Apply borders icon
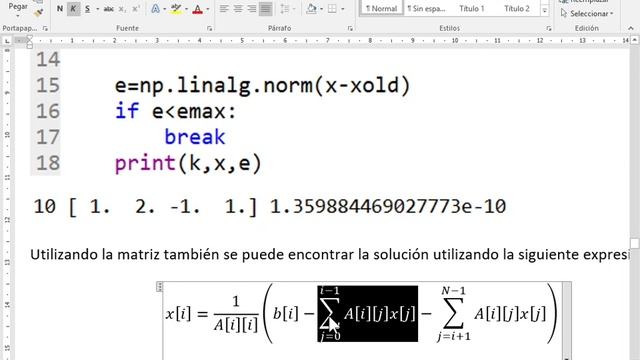 click(x=332, y=9)
